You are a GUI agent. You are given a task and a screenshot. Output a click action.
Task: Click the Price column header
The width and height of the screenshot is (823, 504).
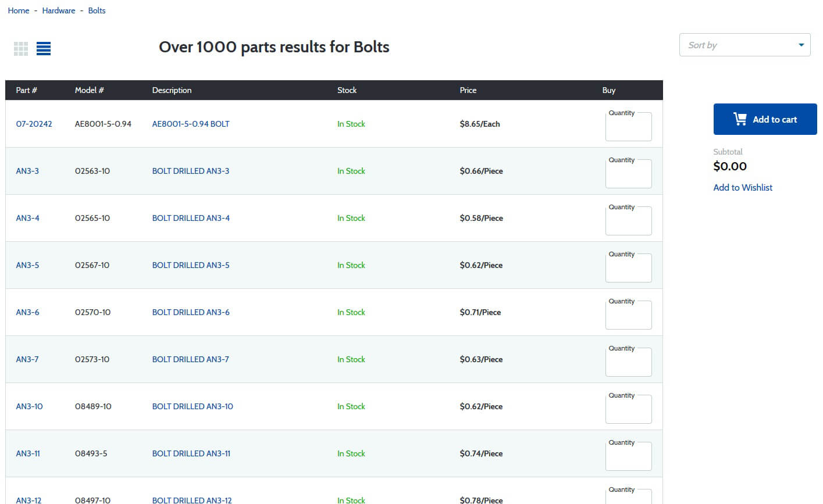[x=468, y=90]
